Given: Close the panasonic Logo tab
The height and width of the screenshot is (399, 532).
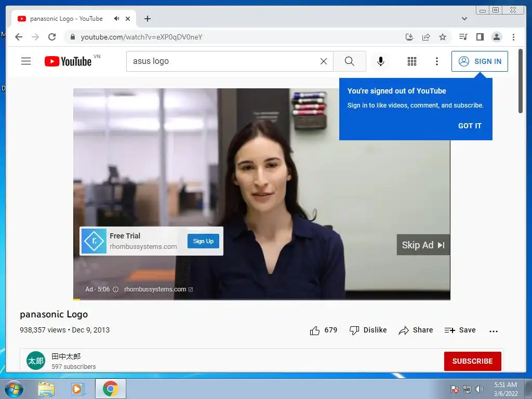Looking at the screenshot, I should coord(128,19).
